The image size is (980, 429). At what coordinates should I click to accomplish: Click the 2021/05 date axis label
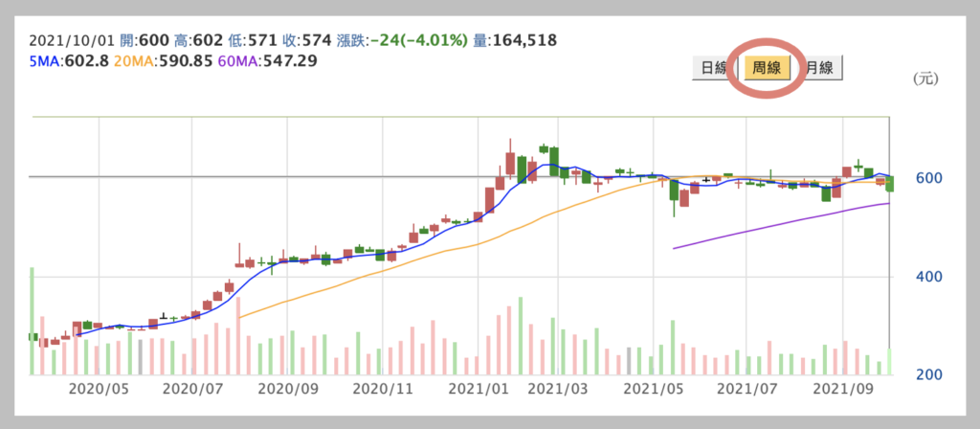[x=652, y=390]
